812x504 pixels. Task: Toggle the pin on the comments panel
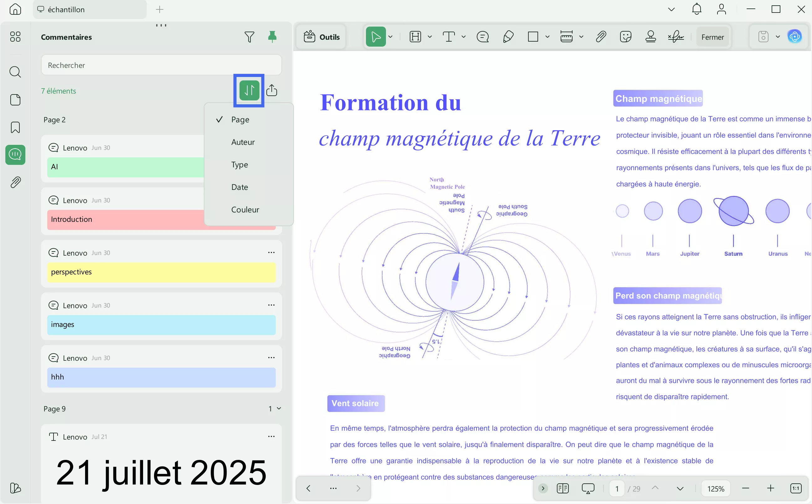(272, 37)
